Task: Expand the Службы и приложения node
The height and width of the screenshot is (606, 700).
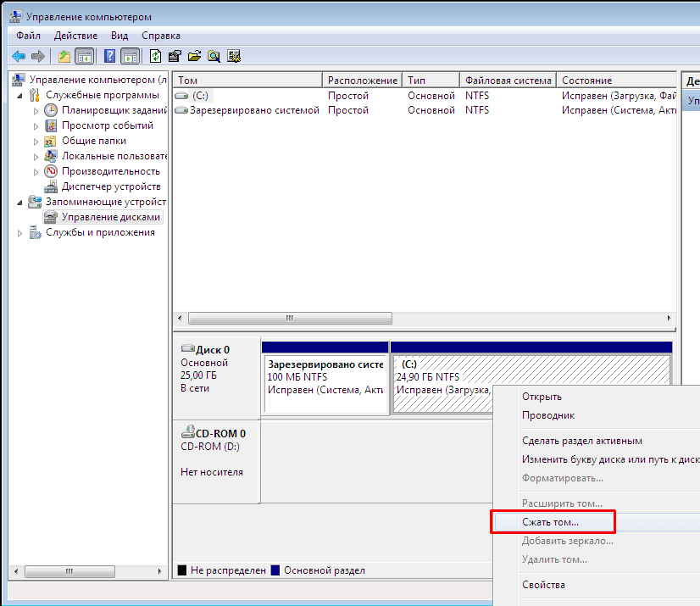Action: point(20,233)
